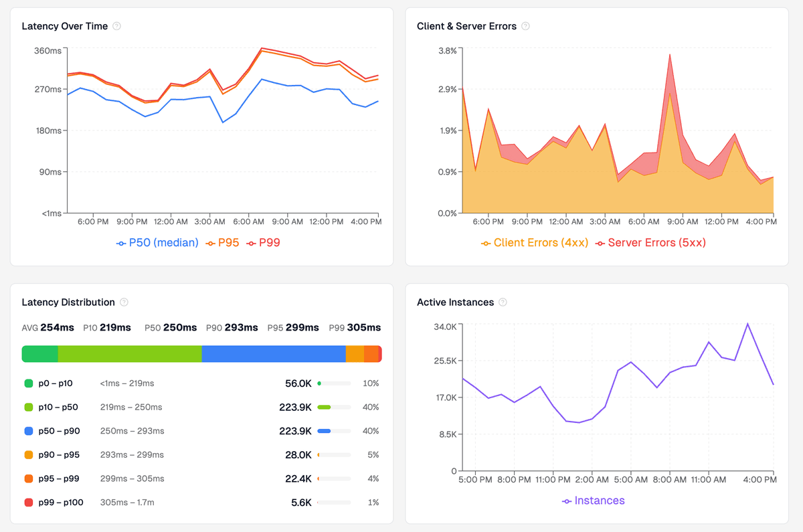Screen dimensions: 803x532
Task: Click the orange dot beside p90 – p95
Action: click(x=27, y=454)
